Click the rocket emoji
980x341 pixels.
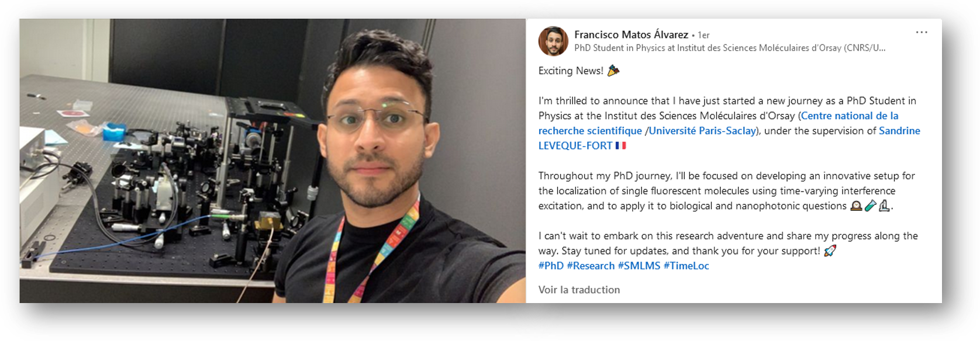tap(830, 251)
